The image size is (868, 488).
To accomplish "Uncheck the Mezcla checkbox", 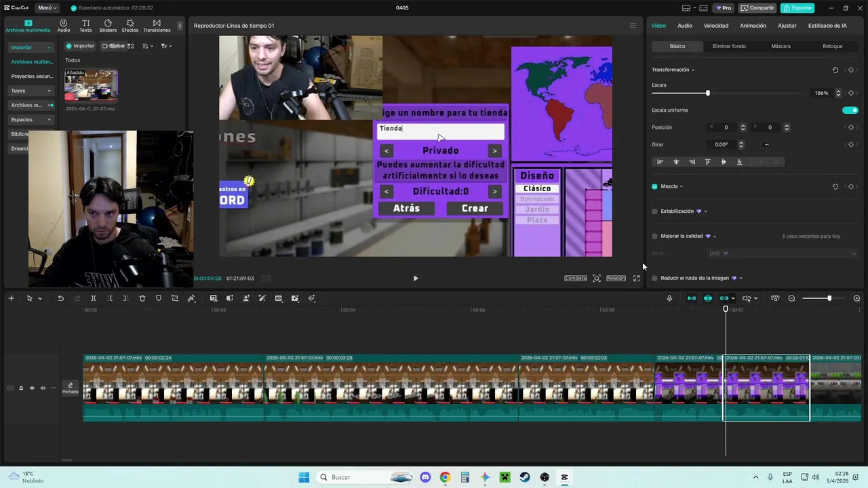I will [654, 186].
